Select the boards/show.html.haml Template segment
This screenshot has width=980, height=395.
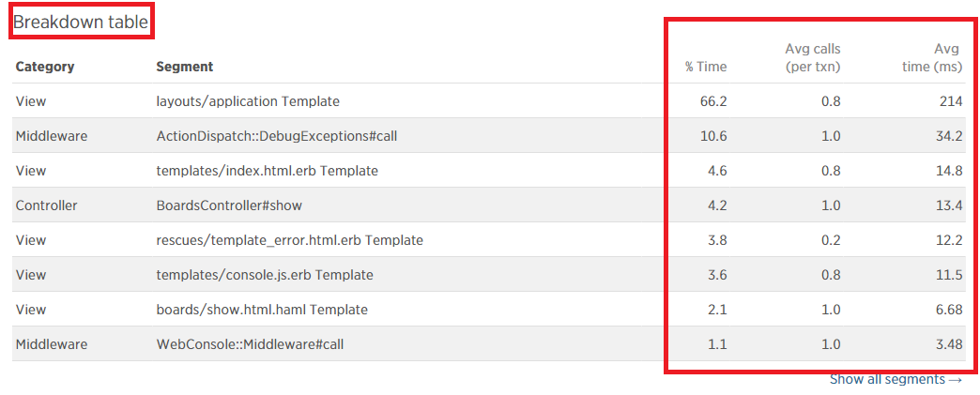coord(262,310)
